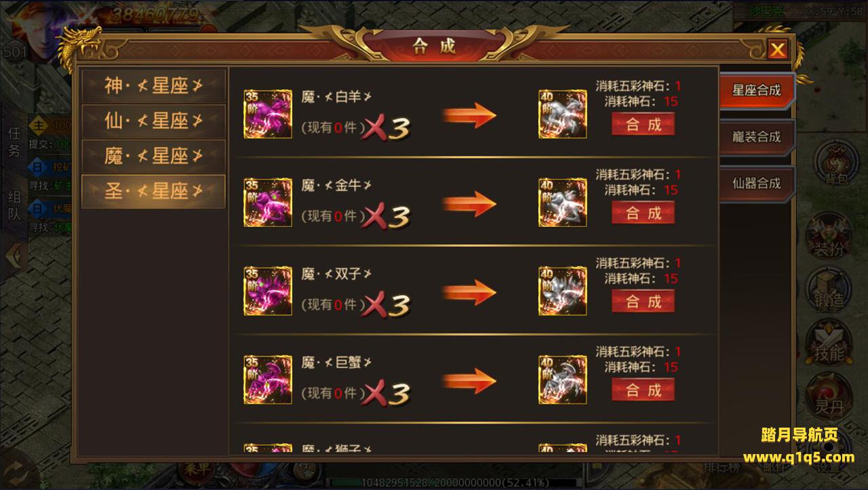Close the 合成 dialog

(777, 49)
